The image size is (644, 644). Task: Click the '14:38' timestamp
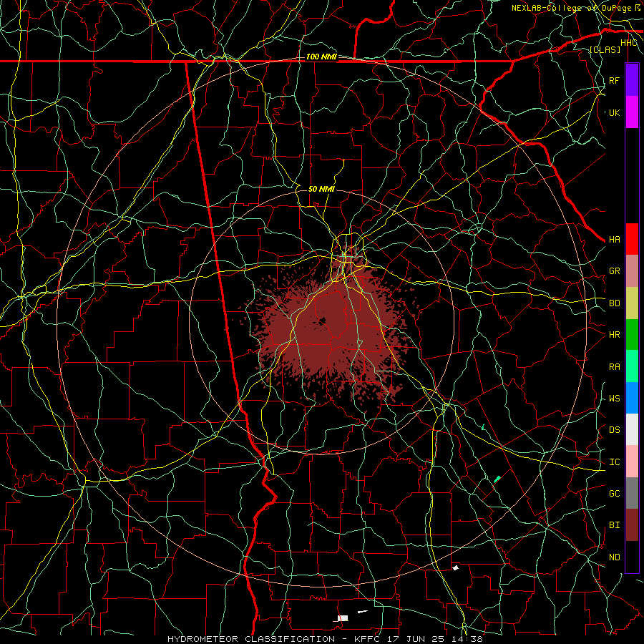(x=469, y=639)
